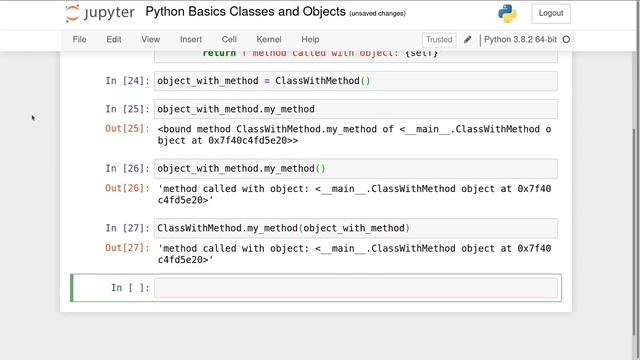The width and height of the screenshot is (640, 360).
Task: Click the partially visible return statement cell
Action: 356,56
